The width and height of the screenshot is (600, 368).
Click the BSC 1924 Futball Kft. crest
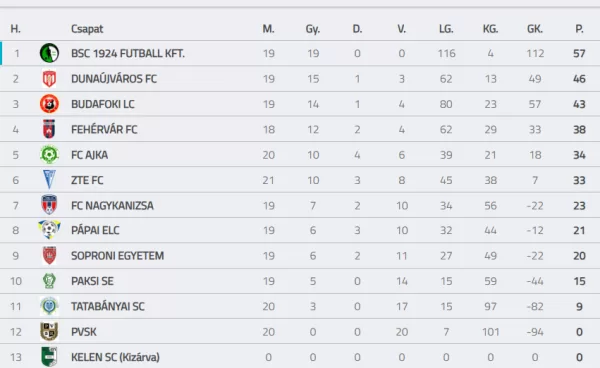49,53
